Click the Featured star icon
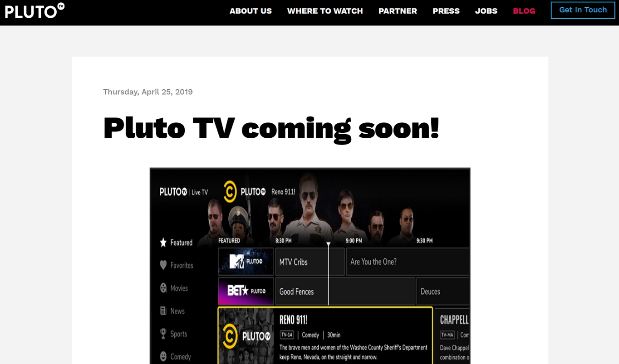The height and width of the screenshot is (364, 619). click(x=163, y=243)
